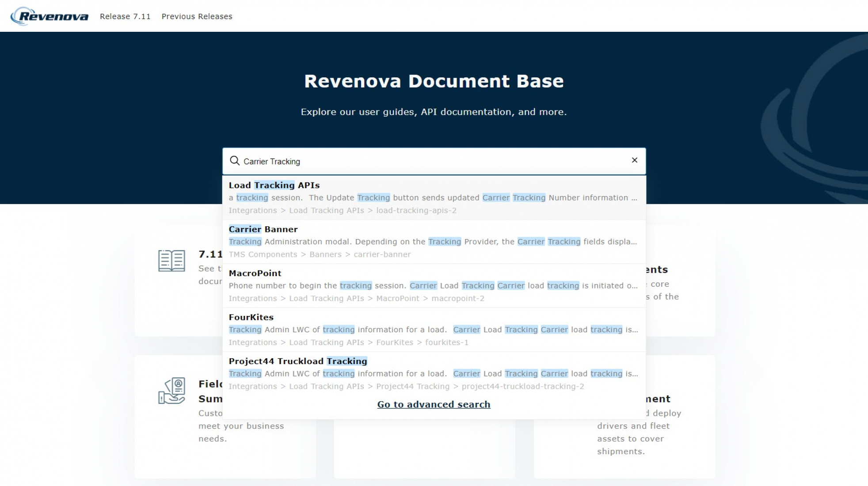Select the MacroPoint search result
Image resolution: width=868 pixels, height=486 pixels.
(255, 273)
